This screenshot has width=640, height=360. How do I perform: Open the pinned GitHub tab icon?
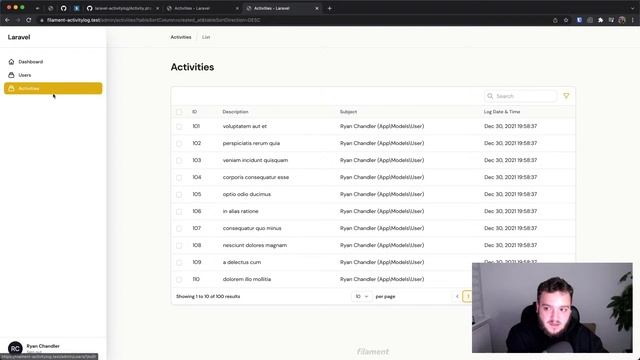coord(63,8)
